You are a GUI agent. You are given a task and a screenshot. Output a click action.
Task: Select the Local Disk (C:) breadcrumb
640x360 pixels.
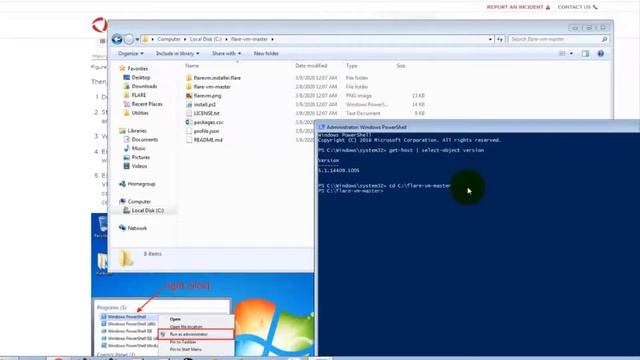(206, 39)
